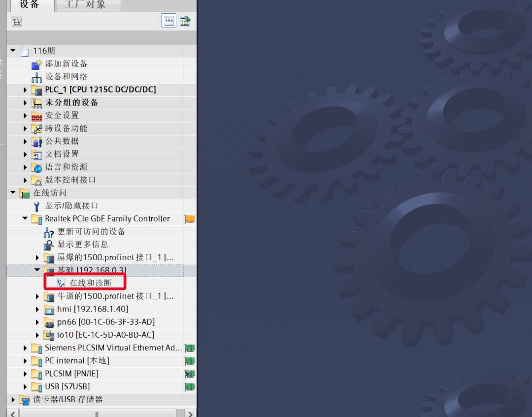Collapse Realtek PCIe GbE Family Controller

[25, 218]
